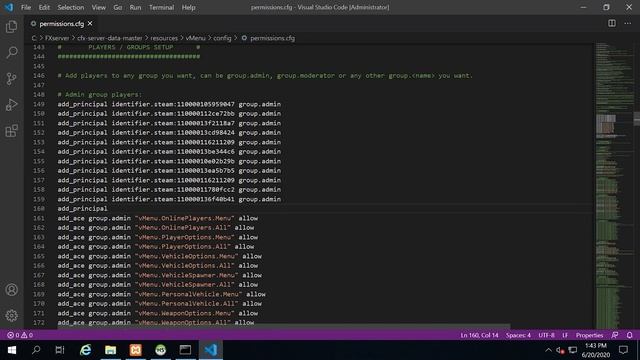
Task: Open the Run menu
Action: pyautogui.click(x=135, y=7)
